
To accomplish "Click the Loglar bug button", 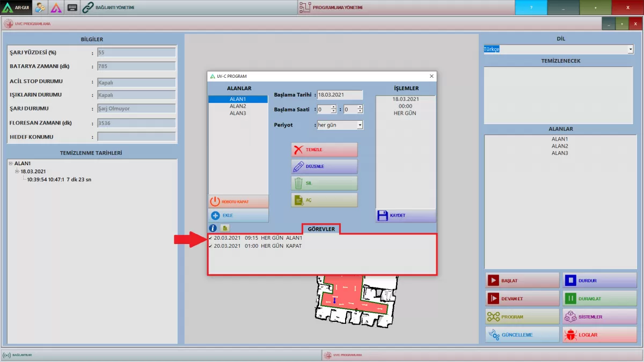I will pyautogui.click(x=599, y=335).
